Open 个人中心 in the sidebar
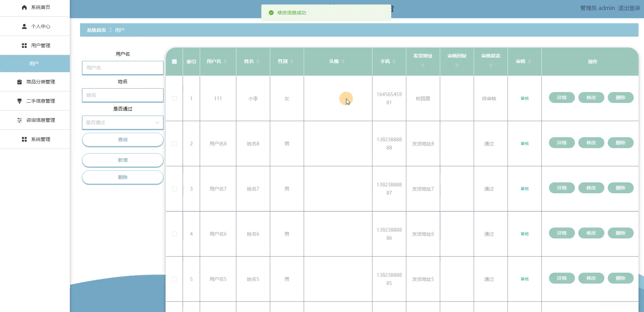Image resolution: width=644 pixels, height=312 pixels. 35,26
